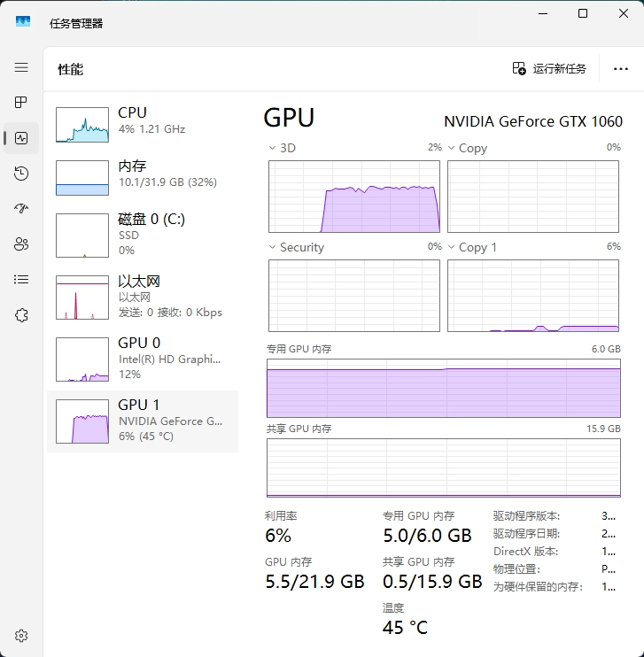
Task: Select the Performance page icon
Action: click(21, 138)
